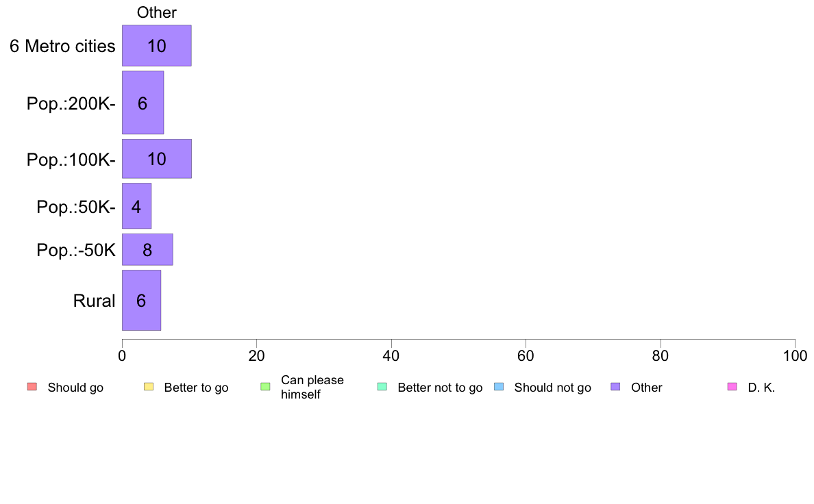Viewport: 814px width, 504px height.
Task: Select the blue Should not go swatch
Action: point(499,387)
